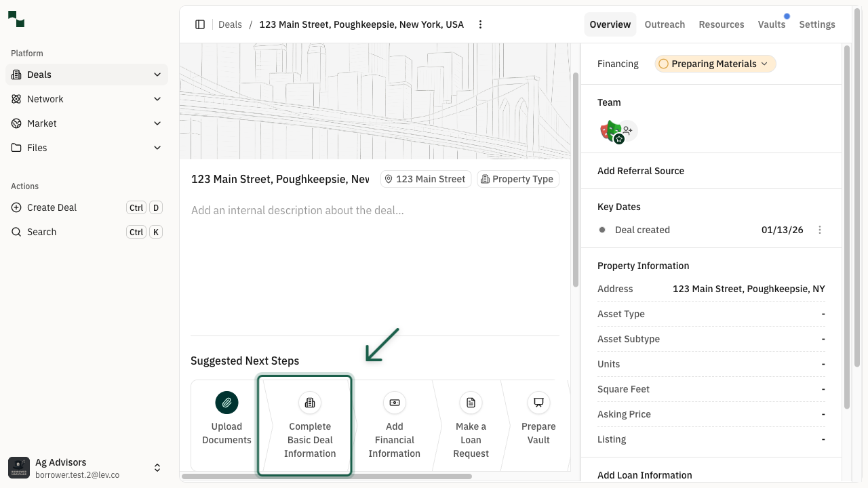
Task: Switch to the Outreach tab
Action: coord(665,24)
